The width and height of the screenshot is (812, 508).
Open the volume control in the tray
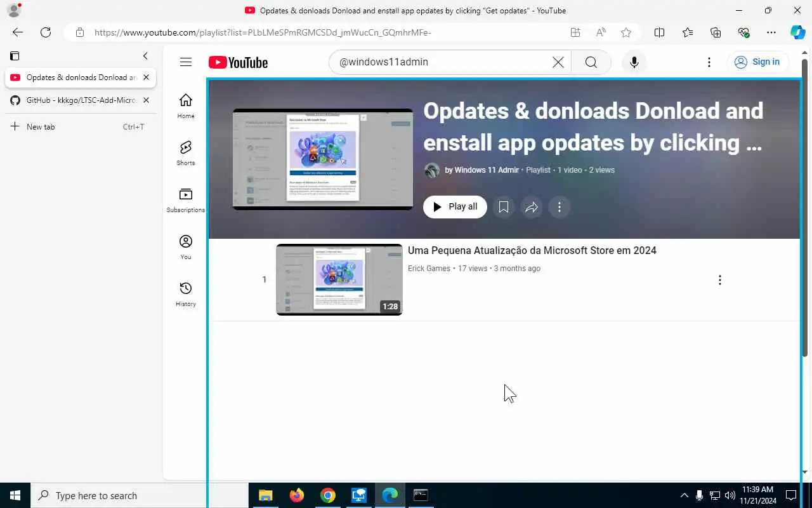tap(730, 495)
